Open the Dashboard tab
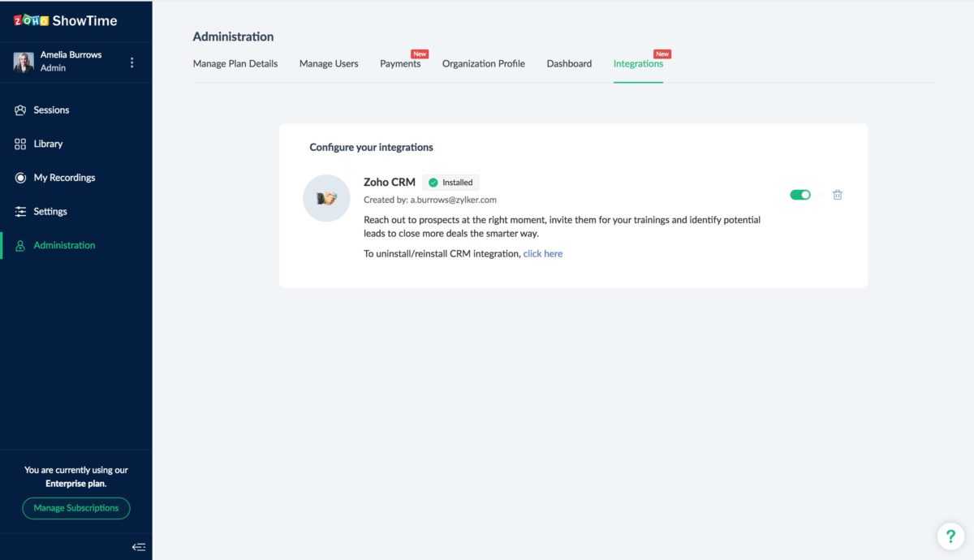This screenshot has width=974, height=560. pyautogui.click(x=569, y=64)
